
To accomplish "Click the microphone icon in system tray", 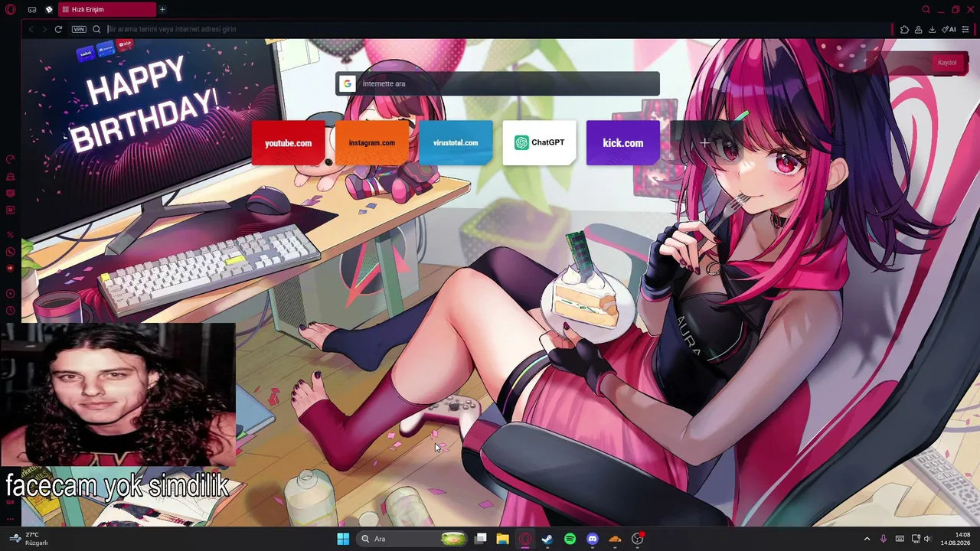I will pos(884,539).
